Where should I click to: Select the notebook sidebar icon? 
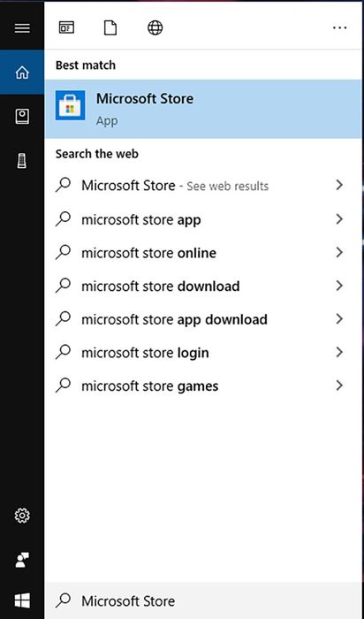pos(22,117)
